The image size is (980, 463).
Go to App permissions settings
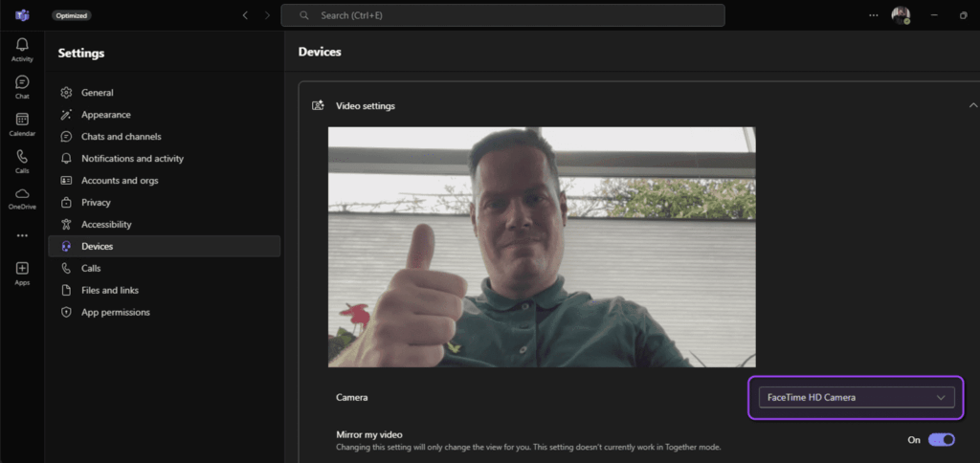click(115, 312)
